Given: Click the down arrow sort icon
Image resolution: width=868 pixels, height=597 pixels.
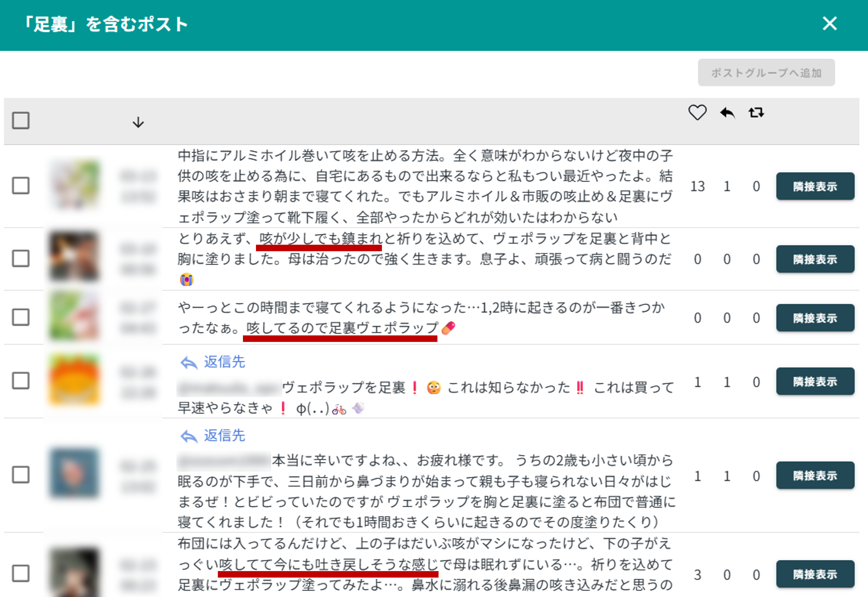Looking at the screenshot, I should 138,122.
